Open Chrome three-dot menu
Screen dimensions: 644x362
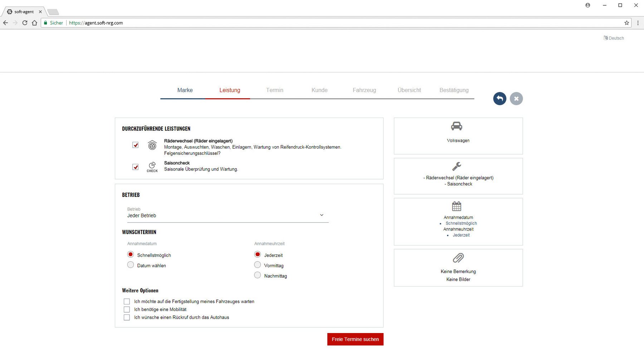coord(638,23)
